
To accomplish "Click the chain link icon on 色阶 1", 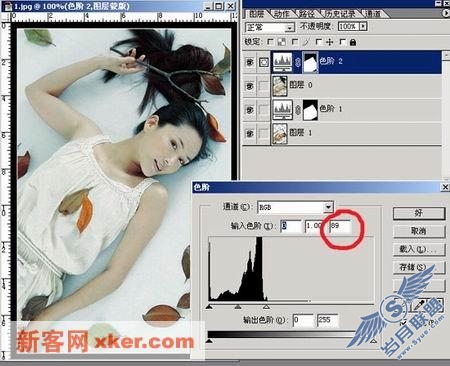I will click(298, 110).
